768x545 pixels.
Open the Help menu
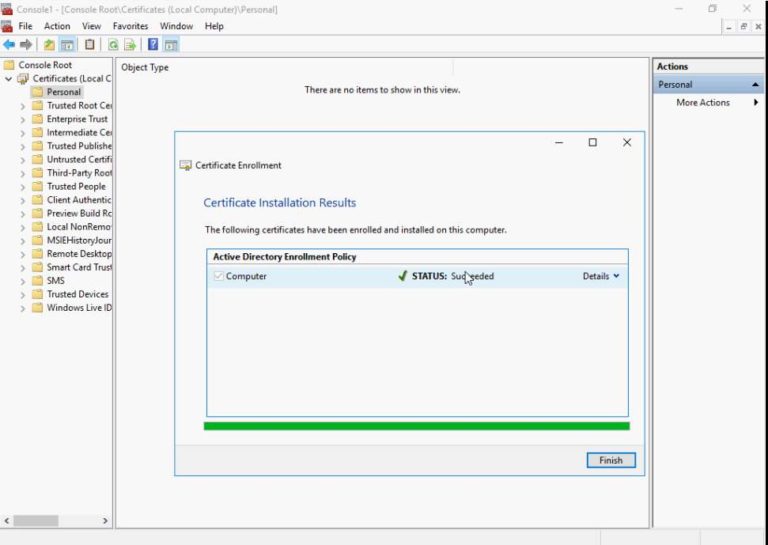pos(214,26)
